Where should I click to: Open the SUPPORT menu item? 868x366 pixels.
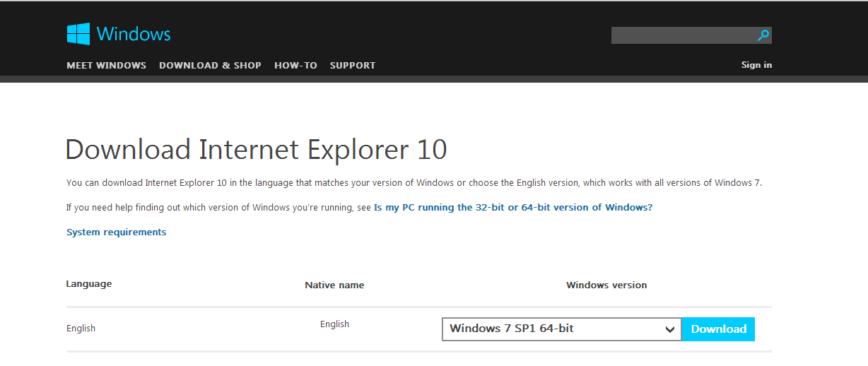pyautogui.click(x=353, y=66)
